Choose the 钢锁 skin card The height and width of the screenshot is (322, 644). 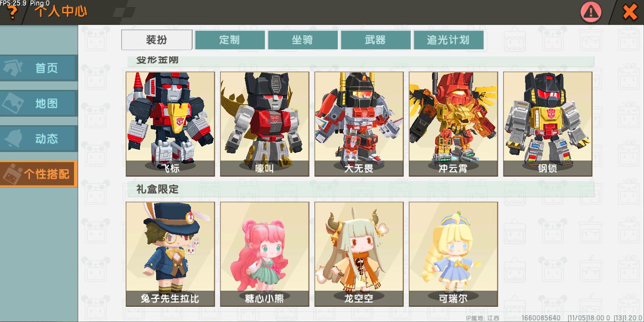point(548,124)
